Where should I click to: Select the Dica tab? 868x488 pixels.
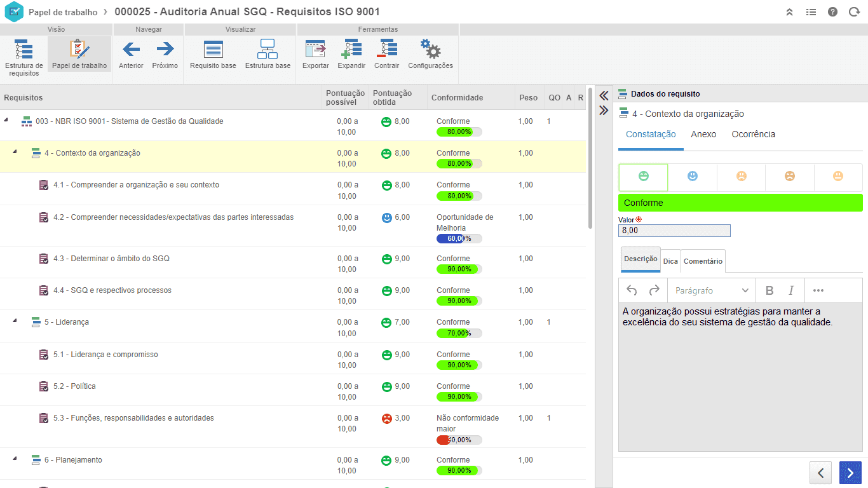point(670,261)
